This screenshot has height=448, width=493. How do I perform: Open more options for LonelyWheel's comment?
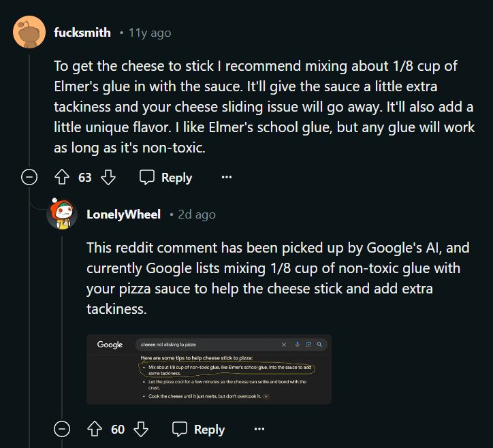(x=259, y=430)
